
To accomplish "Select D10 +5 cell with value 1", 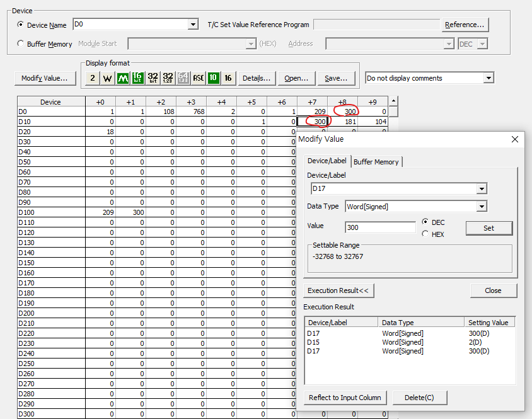I will pos(252,122).
